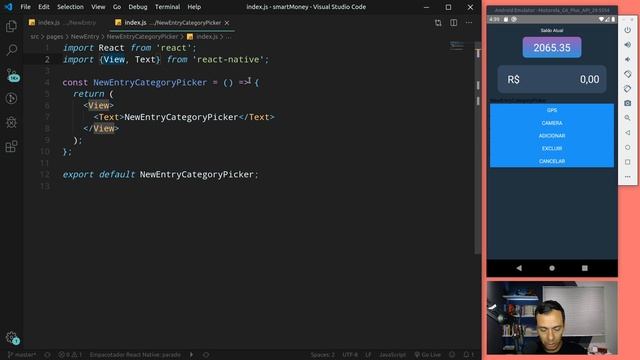Expand the NewEntryCategoryPicker breadcrumb segment
Screen dimensions: 640x360
tap(142, 37)
